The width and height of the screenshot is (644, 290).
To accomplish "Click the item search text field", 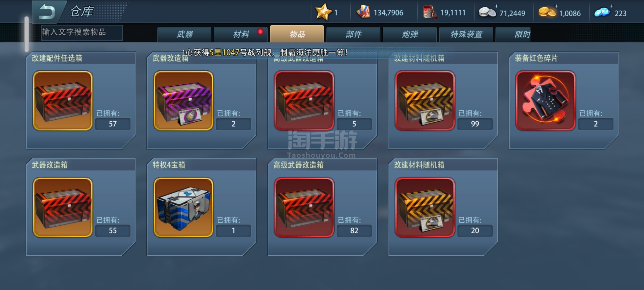I will click(82, 32).
